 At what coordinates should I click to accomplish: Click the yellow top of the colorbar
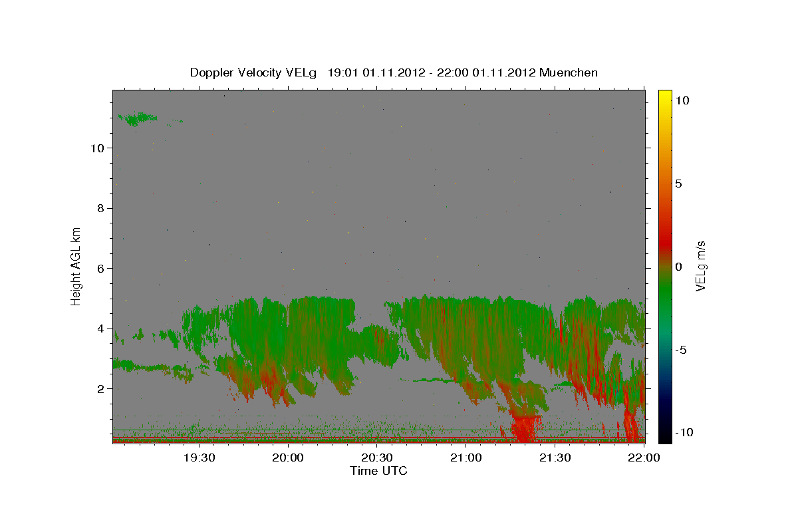pos(665,96)
